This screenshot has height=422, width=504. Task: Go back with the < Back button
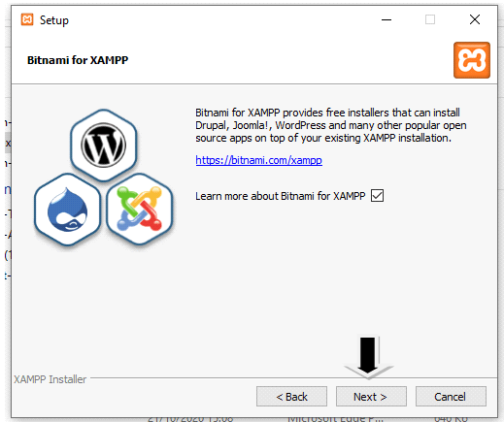tap(291, 396)
